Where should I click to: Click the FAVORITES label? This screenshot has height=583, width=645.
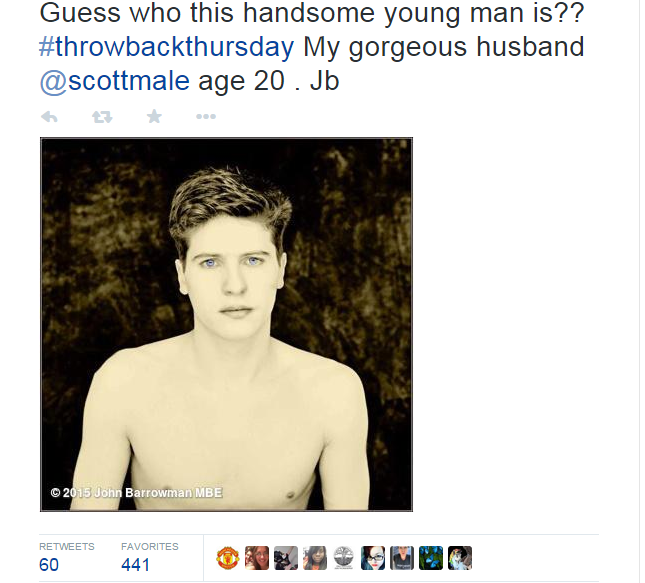[x=150, y=546]
